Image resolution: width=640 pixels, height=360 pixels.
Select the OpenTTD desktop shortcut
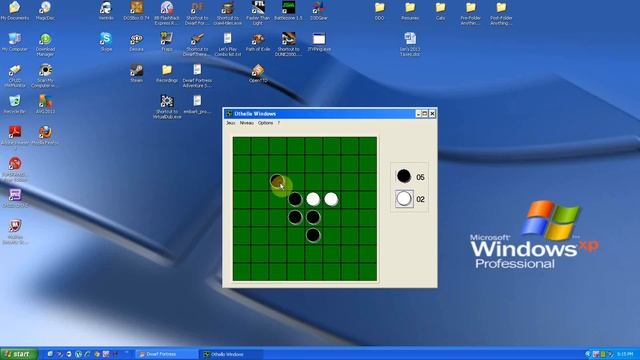pos(258,73)
